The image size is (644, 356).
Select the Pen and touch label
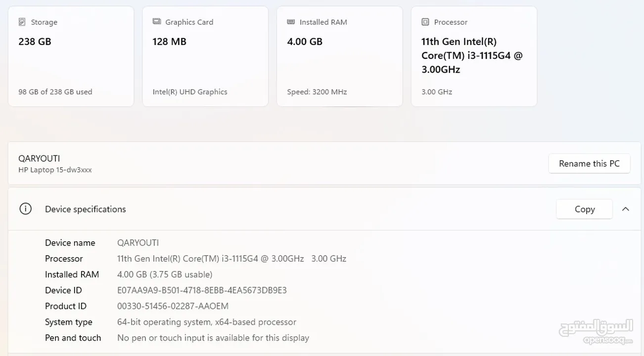point(73,338)
